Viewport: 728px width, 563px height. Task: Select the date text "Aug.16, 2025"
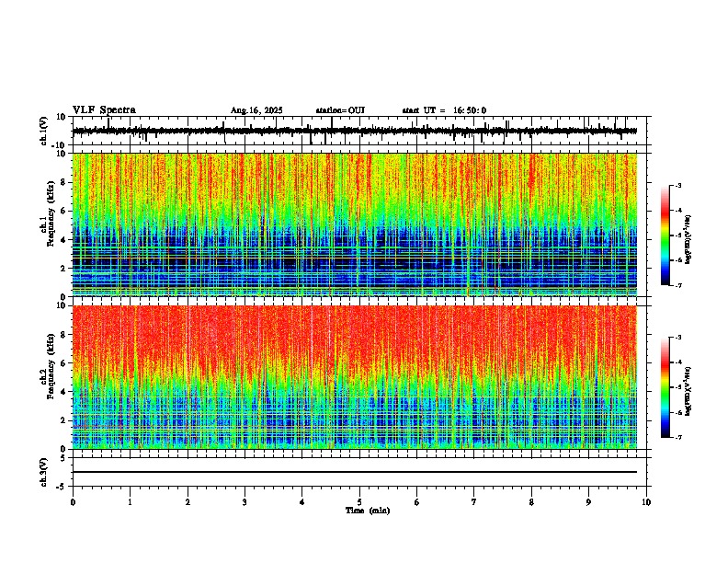[256, 110]
